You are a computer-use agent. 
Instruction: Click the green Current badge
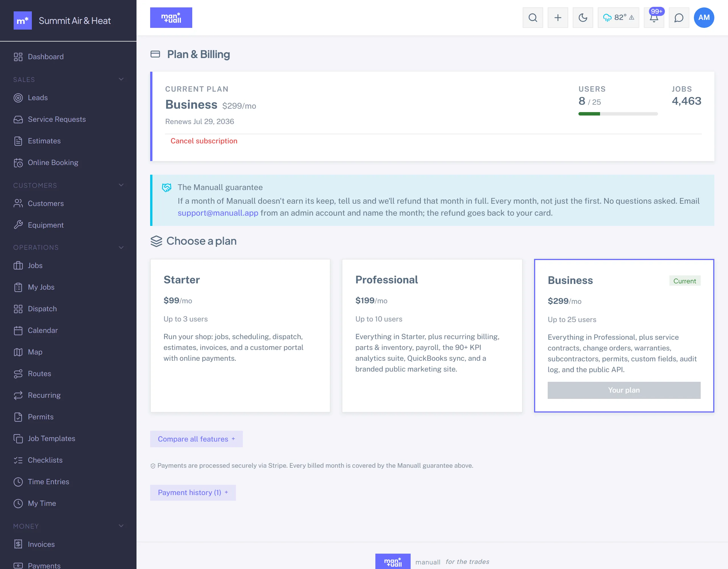point(685,281)
